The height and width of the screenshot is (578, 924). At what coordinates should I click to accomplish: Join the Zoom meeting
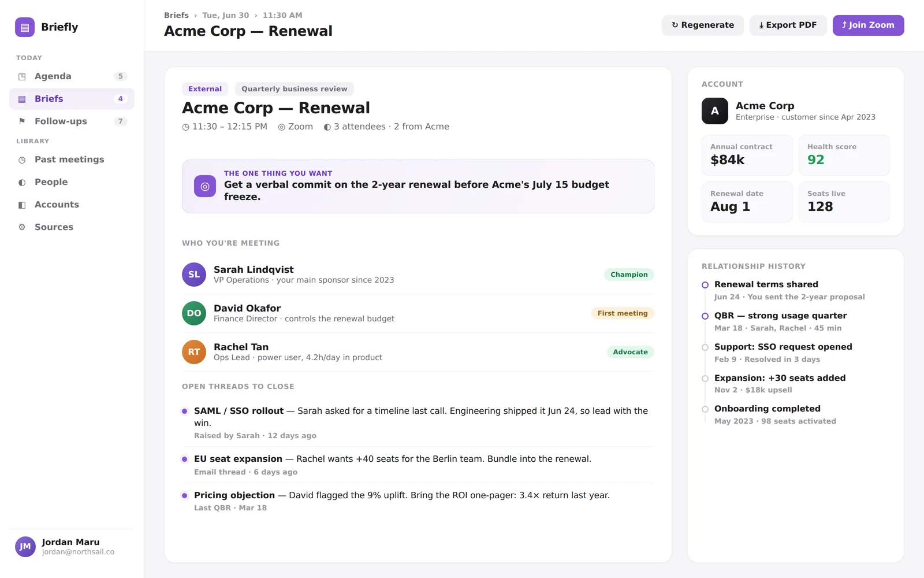[869, 25]
